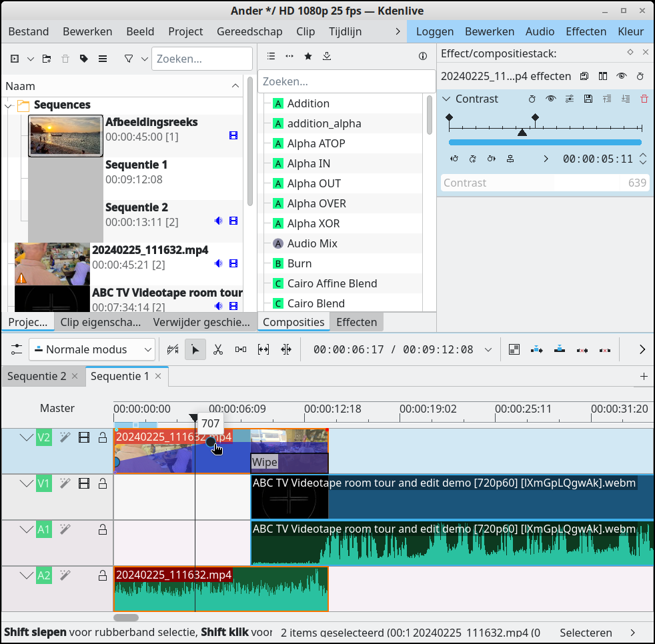
Task: Open the Bestand menu
Action: click(29, 32)
